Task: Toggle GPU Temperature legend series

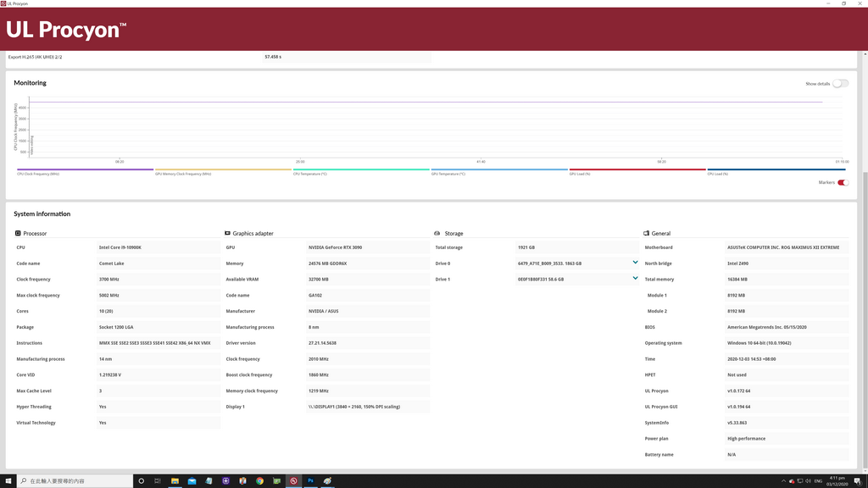Action: point(499,171)
